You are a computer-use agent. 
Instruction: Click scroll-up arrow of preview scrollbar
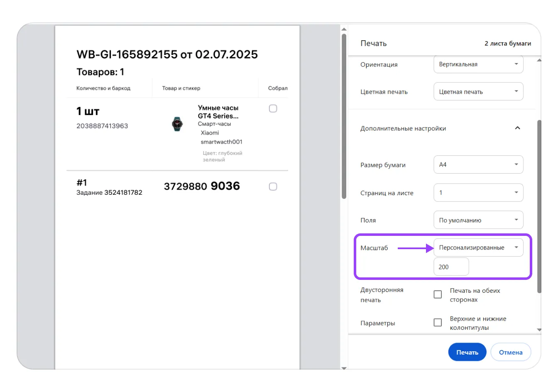pos(344,29)
